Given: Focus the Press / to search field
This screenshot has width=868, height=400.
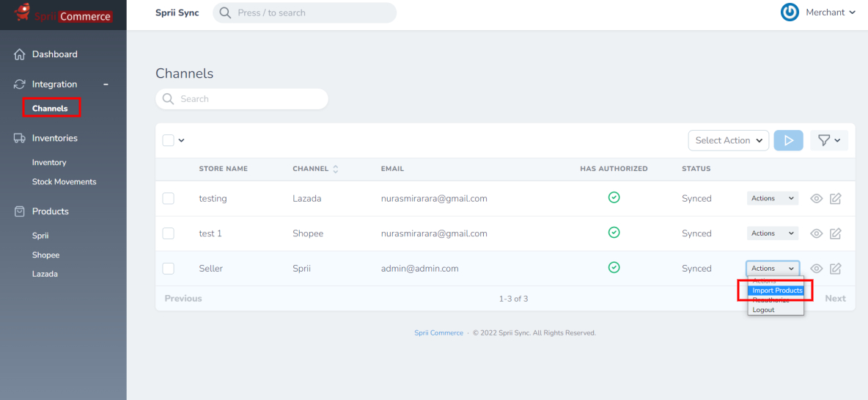Looking at the screenshot, I should click(304, 12).
